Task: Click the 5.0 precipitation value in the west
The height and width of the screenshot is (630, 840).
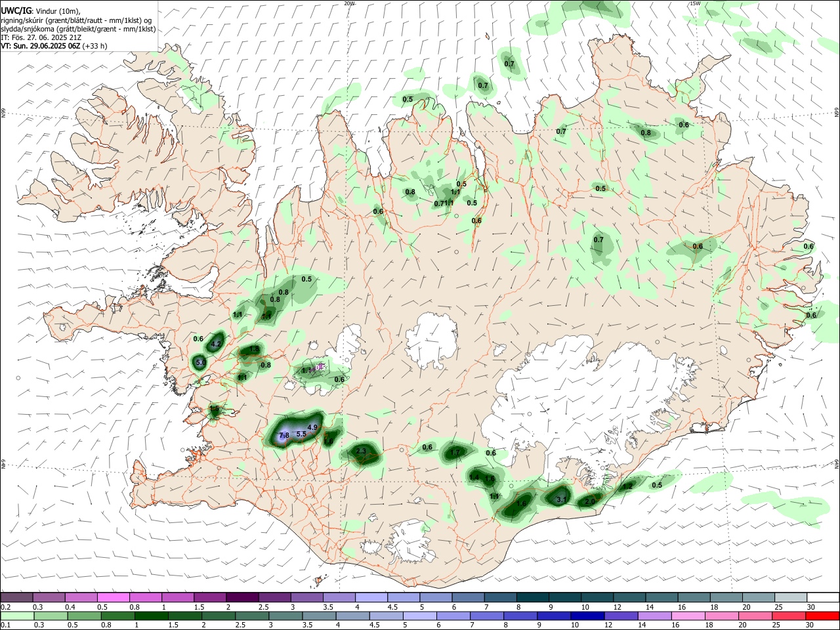Action: 201,362
